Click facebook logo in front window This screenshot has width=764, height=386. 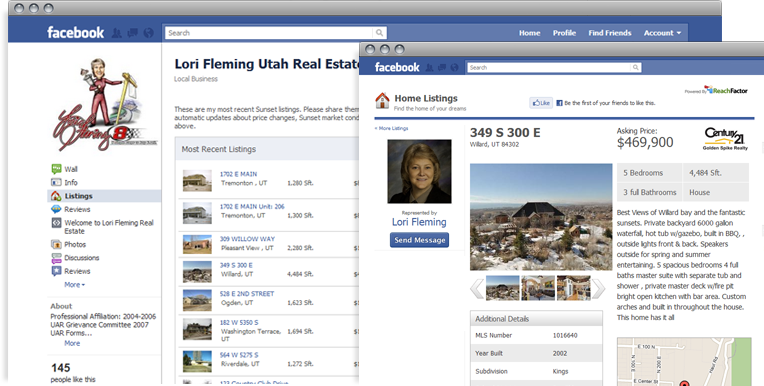(397, 67)
